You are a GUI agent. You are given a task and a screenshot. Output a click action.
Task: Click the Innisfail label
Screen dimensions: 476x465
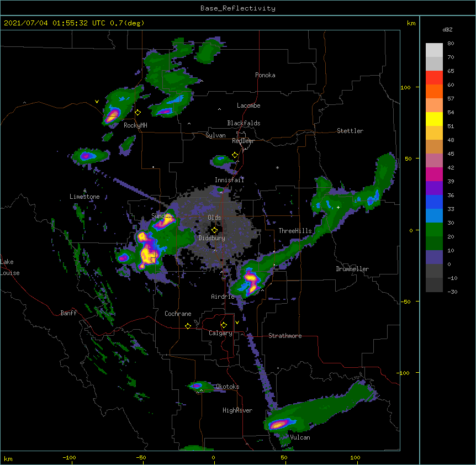pyautogui.click(x=229, y=180)
